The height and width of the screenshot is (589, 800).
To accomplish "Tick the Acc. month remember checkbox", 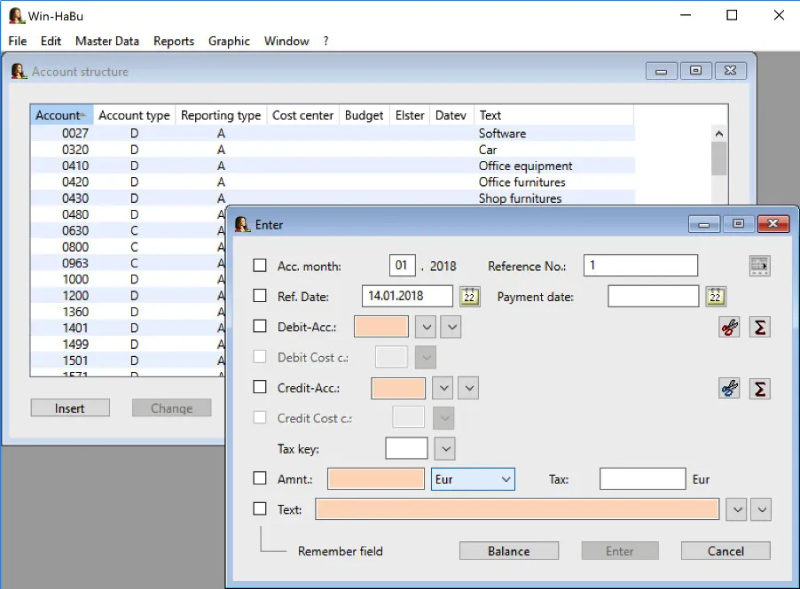I will point(260,266).
